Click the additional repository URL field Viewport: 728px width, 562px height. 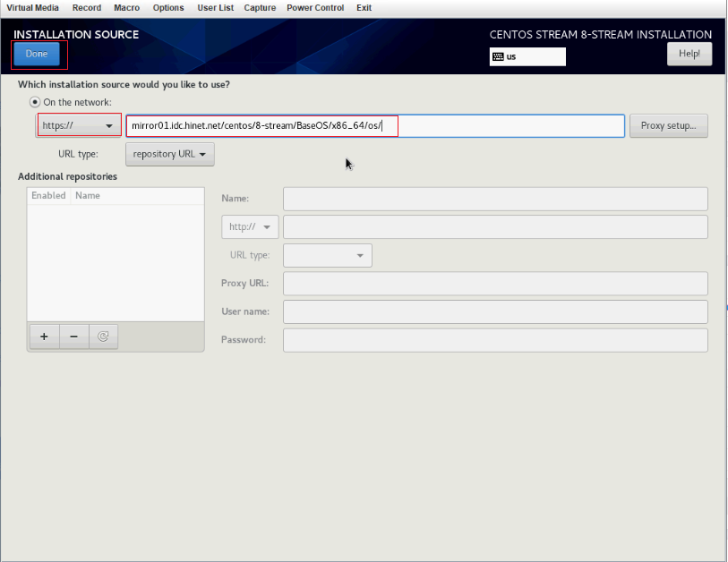point(495,227)
